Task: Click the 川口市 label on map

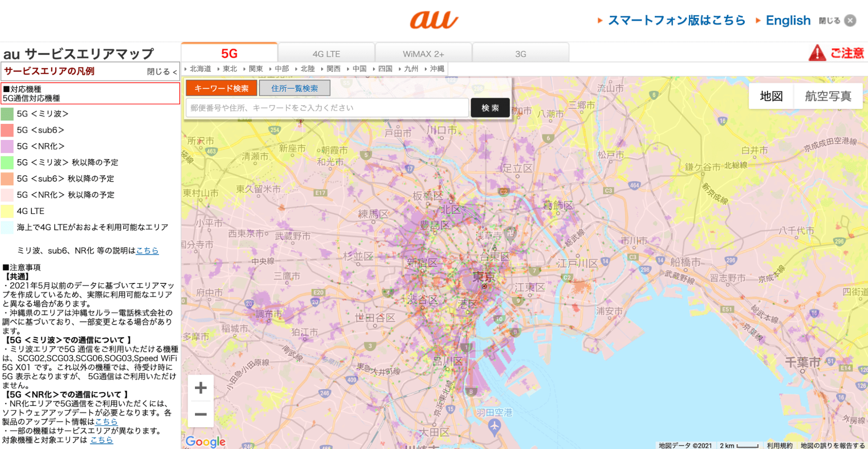Action: click(x=441, y=130)
